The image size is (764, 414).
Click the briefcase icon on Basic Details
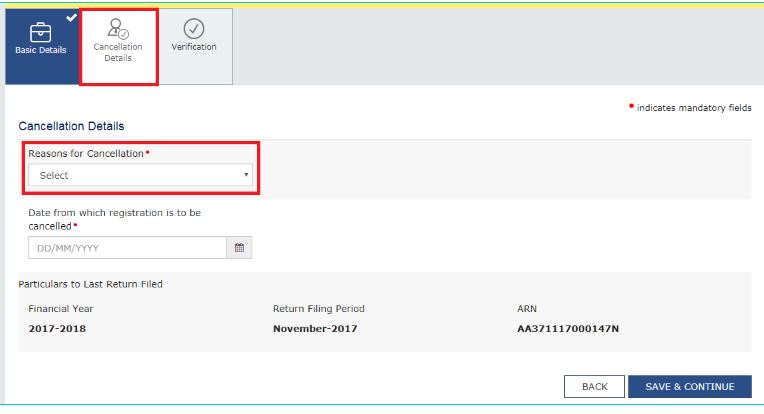click(42, 31)
